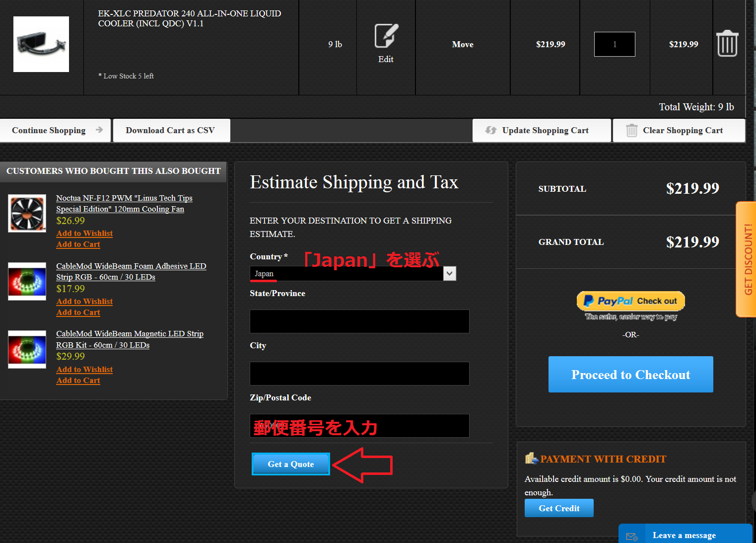This screenshot has width=756, height=543.
Task: Click Update Shopping Cart button
Action: 542,130
